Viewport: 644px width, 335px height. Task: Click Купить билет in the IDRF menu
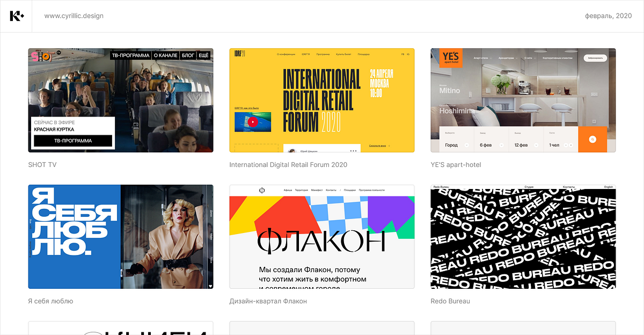click(x=343, y=54)
